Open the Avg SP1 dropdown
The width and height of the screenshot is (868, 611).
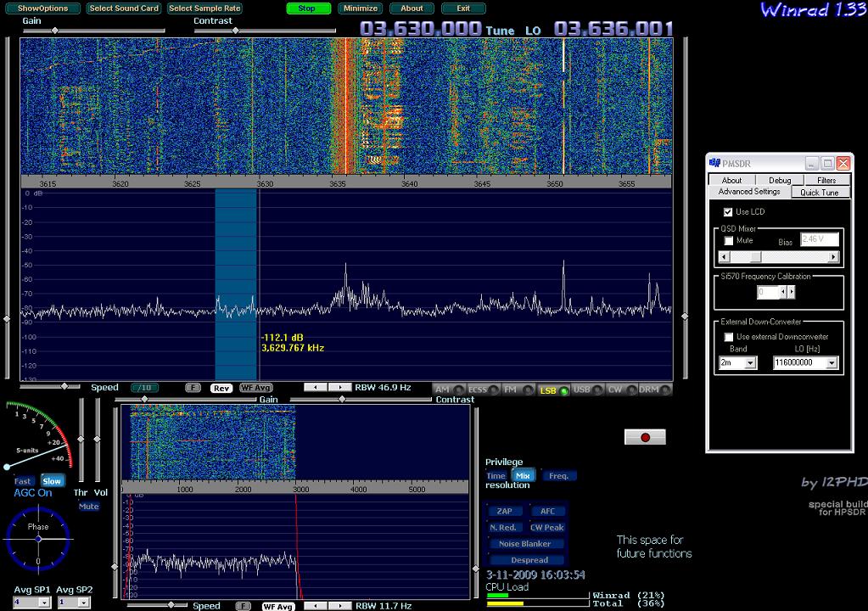click(x=44, y=603)
